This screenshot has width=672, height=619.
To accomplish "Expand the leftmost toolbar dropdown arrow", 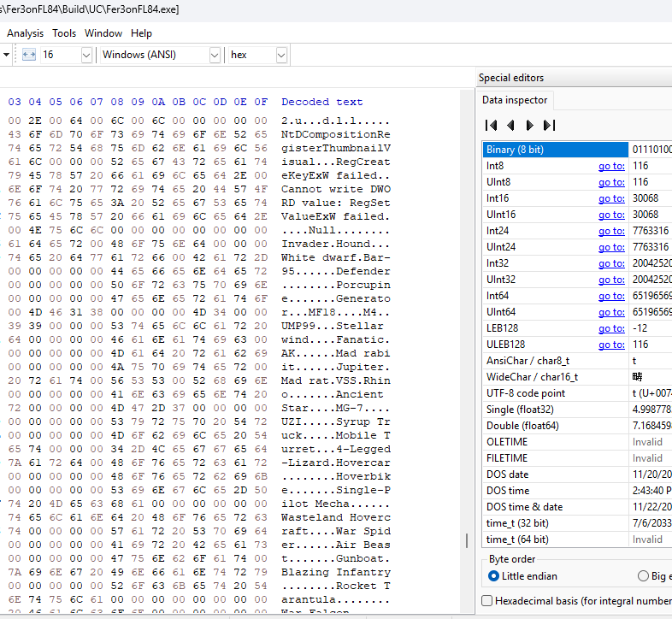I will pos(7,55).
